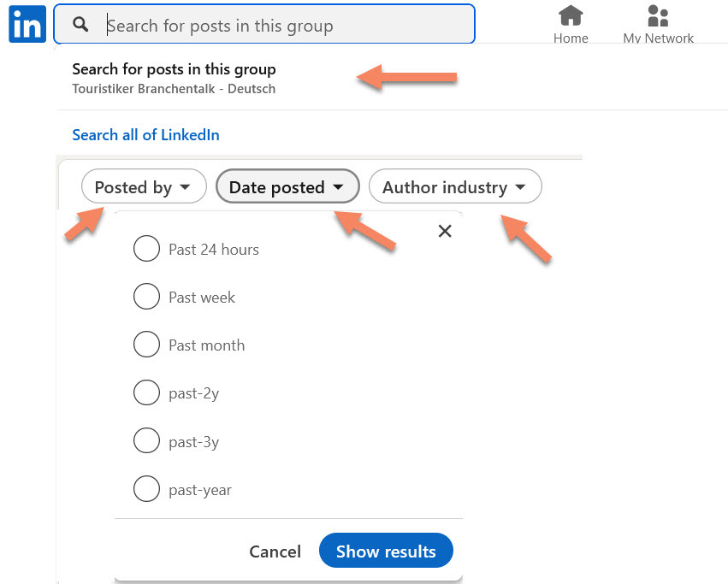Pick the past-2y radio option
The width and height of the screenshot is (728, 584).
click(x=147, y=392)
